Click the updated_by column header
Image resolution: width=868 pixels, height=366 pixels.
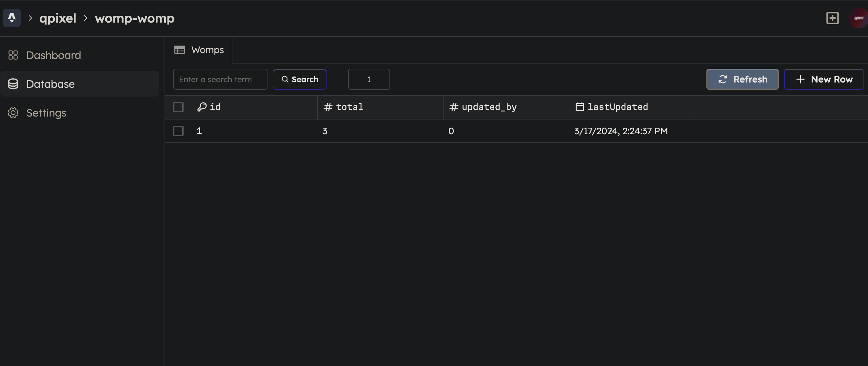tap(506, 107)
